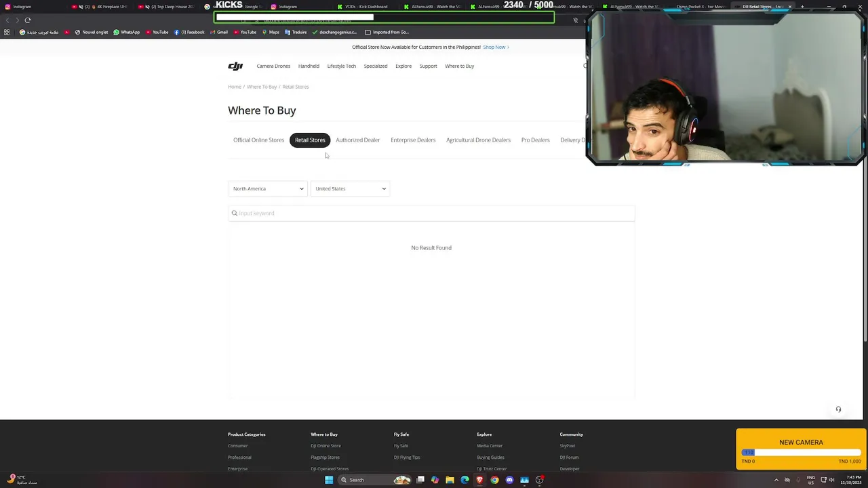The image size is (868, 488).
Task: Go to Where To Buy breadcrumb
Action: point(262,87)
